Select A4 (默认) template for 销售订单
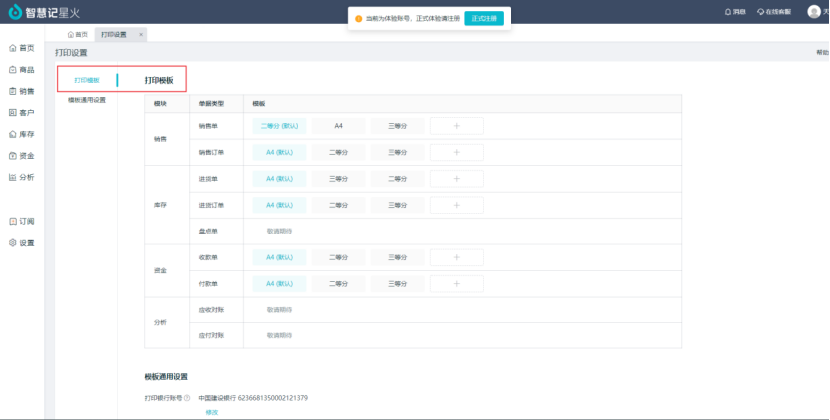The width and height of the screenshot is (830, 420). point(279,153)
